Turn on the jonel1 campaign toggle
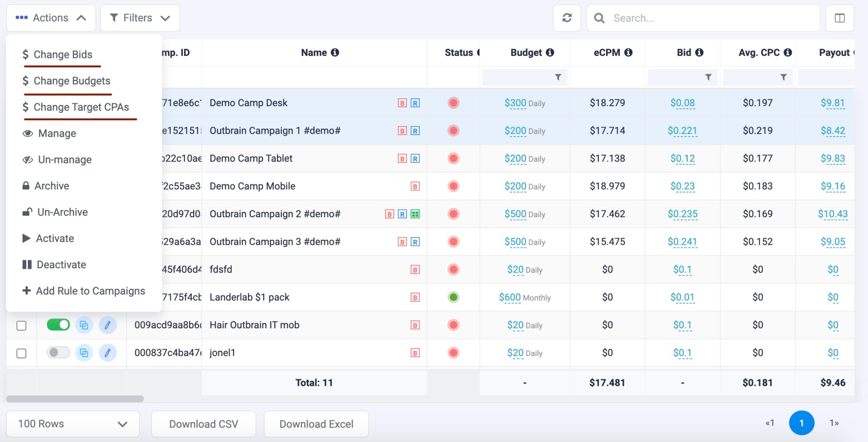Viewport: 868px width, 442px height. (x=59, y=352)
